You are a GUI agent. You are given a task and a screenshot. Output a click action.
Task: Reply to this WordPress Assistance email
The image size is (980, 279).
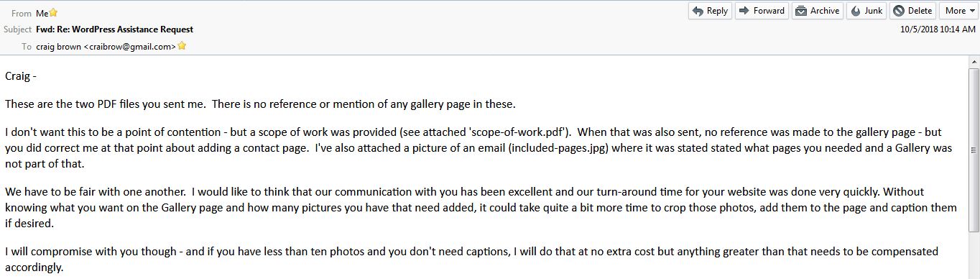coord(710,11)
